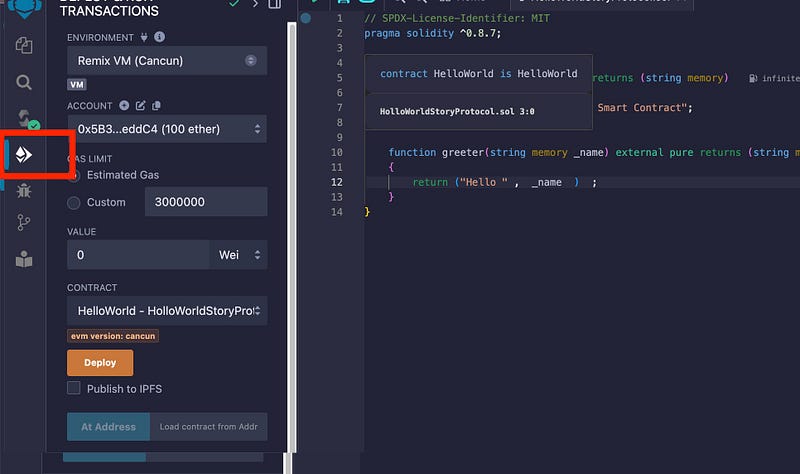The height and width of the screenshot is (474, 800).
Task: Click the custom gas limit field 3000000
Action: 206,202
